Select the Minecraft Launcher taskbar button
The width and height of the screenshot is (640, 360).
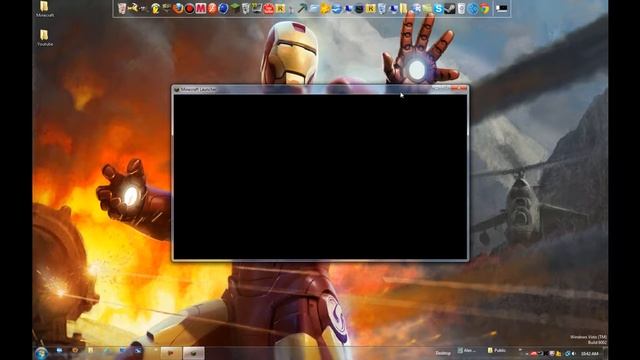193,353
